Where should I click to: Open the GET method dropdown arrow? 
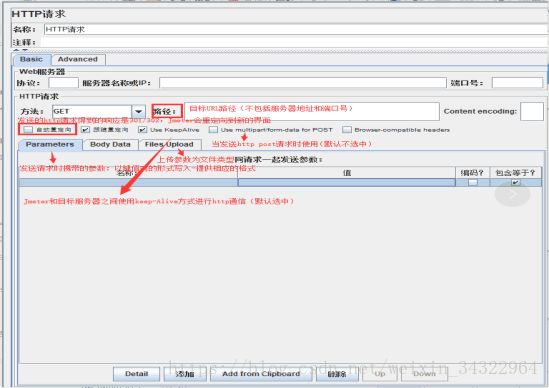(139, 111)
